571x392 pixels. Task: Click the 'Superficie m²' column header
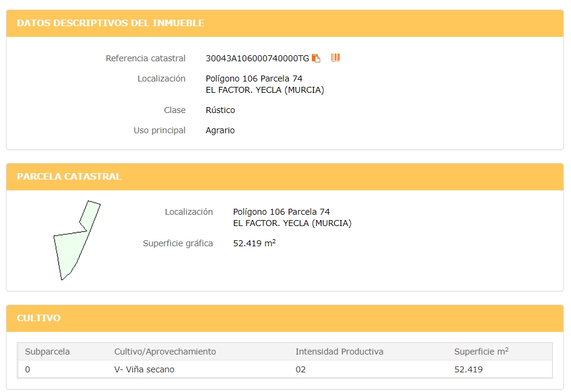click(481, 351)
